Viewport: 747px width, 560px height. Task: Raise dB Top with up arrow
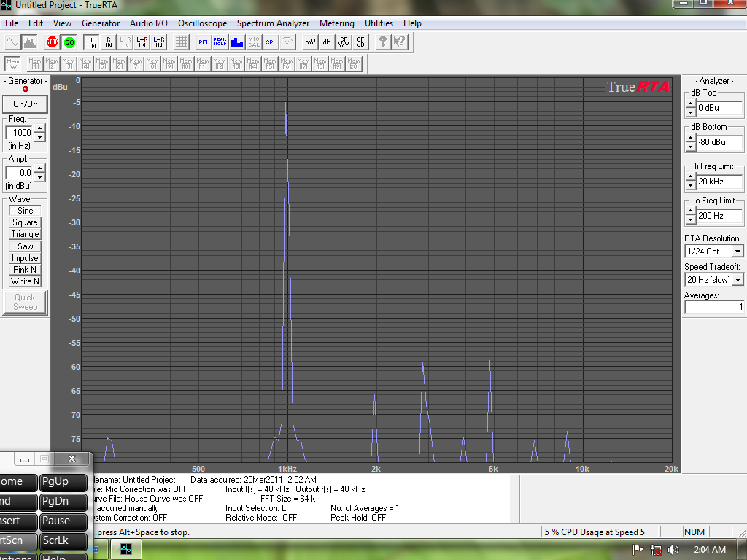click(x=691, y=104)
